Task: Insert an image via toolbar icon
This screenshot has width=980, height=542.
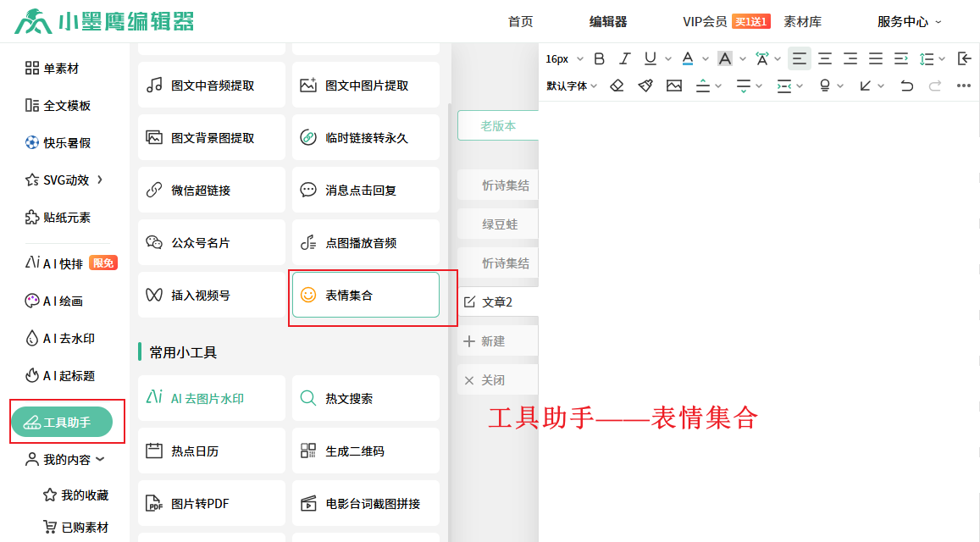Action: click(x=673, y=86)
